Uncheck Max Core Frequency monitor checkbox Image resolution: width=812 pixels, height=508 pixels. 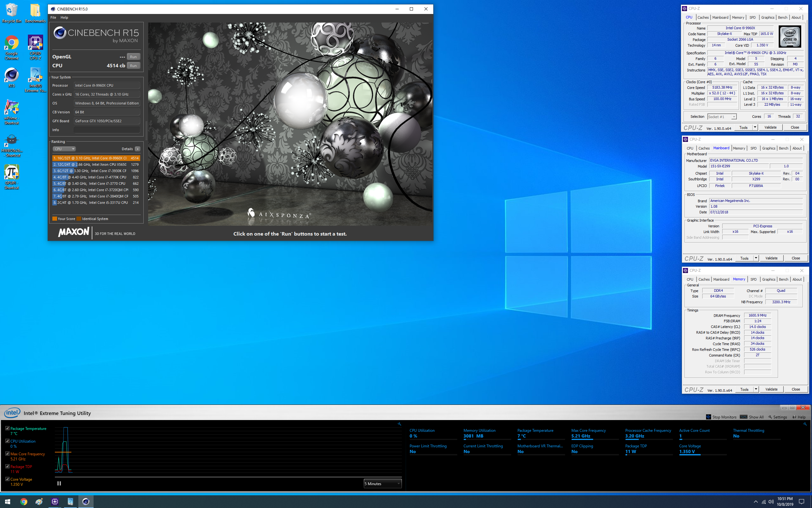point(7,454)
